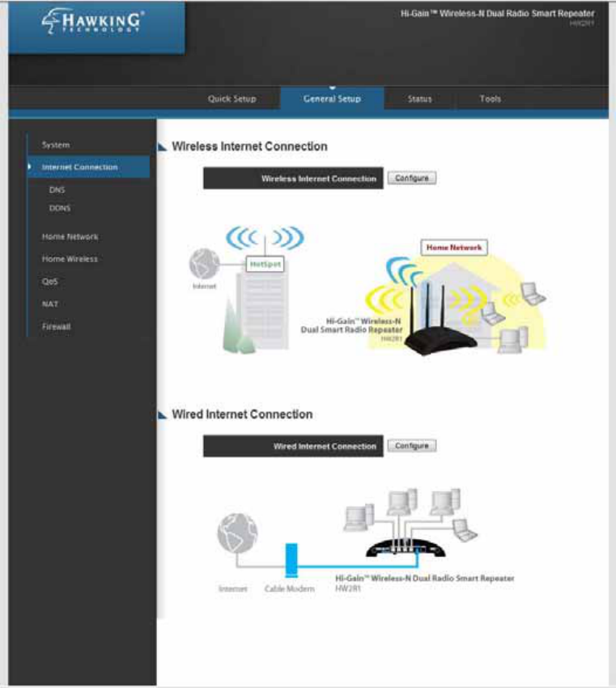Image resolution: width=616 pixels, height=688 pixels.
Task: Select Internet Connection in the sidebar
Action: point(88,168)
